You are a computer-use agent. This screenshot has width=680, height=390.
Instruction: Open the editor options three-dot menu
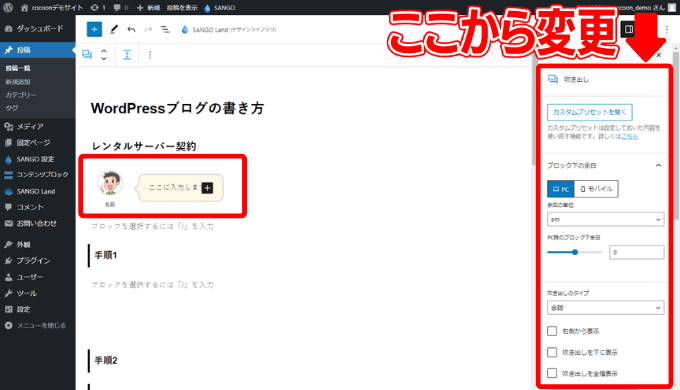click(x=667, y=29)
